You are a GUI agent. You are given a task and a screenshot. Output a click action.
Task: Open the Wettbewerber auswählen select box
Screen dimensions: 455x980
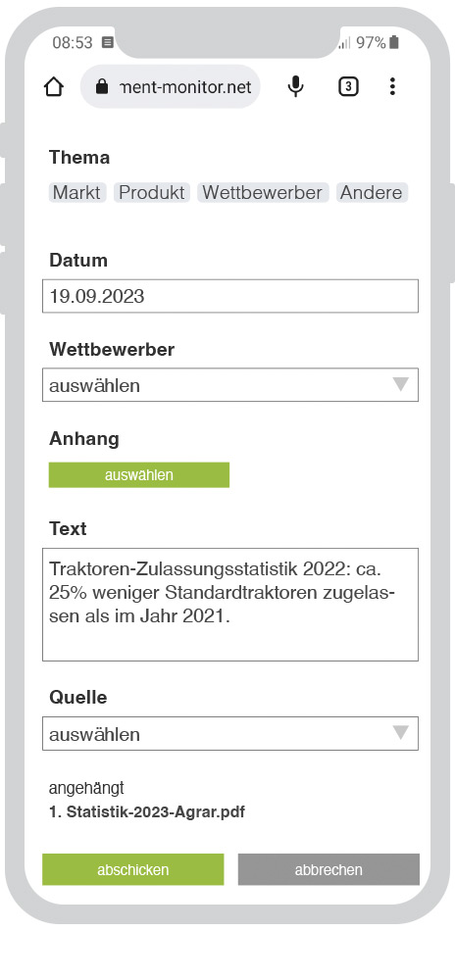click(230, 384)
